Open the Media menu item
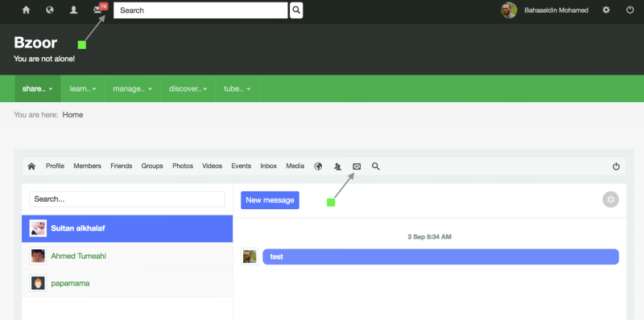This screenshot has width=644, height=320. pos(295,166)
